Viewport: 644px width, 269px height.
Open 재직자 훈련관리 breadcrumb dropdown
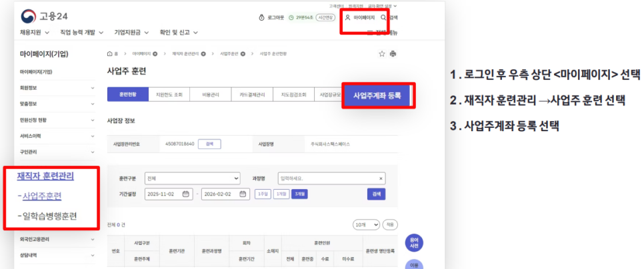click(x=203, y=54)
